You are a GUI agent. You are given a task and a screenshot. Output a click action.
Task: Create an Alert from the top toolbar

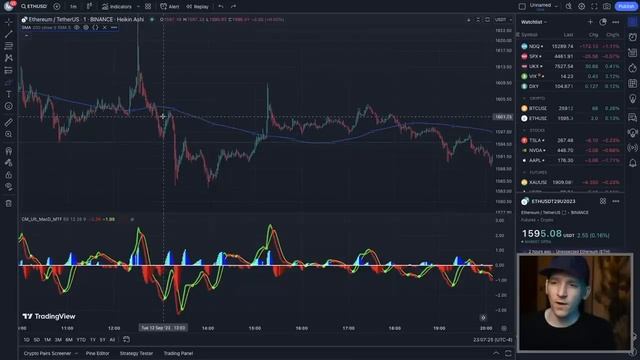coord(170,7)
